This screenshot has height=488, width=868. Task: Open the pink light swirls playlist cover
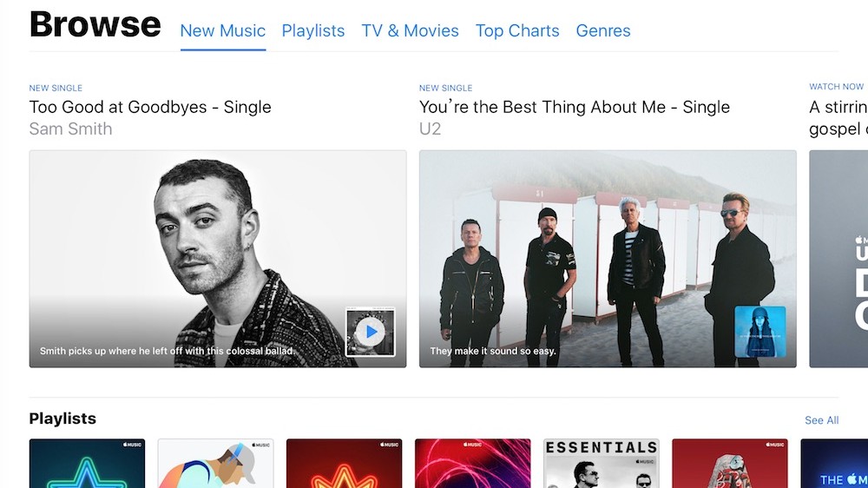point(473,464)
